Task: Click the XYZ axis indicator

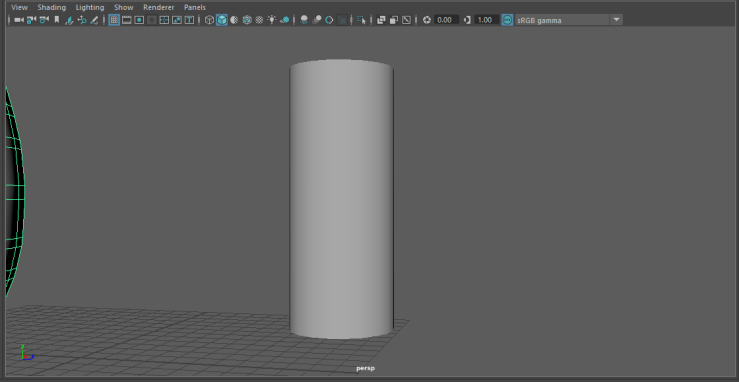Action: coord(26,352)
